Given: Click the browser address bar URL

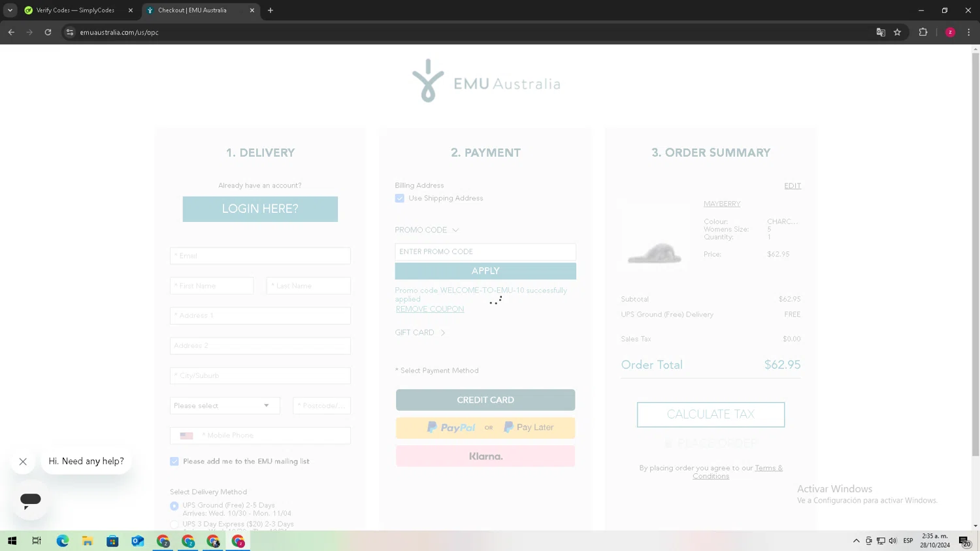Looking at the screenshot, I should click(x=120, y=32).
